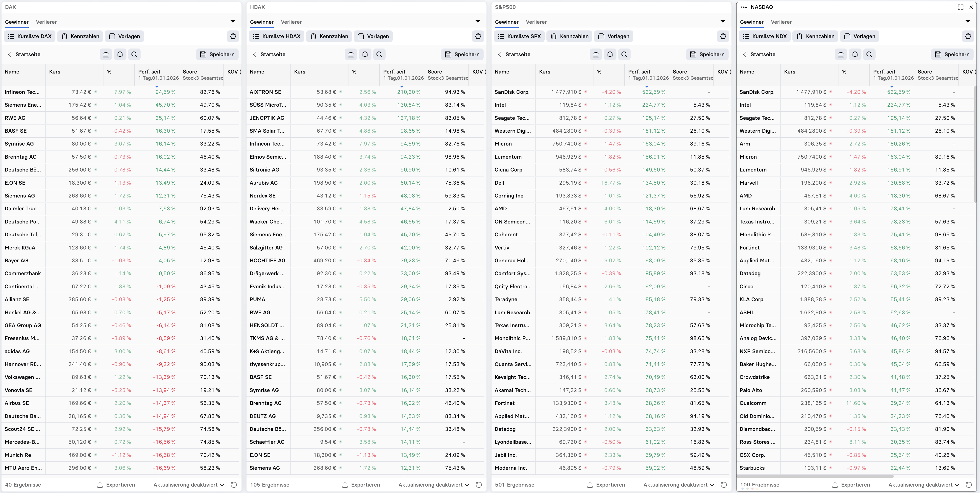
Task: Click Speichern button in NASDAQ panel
Action: pos(953,54)
